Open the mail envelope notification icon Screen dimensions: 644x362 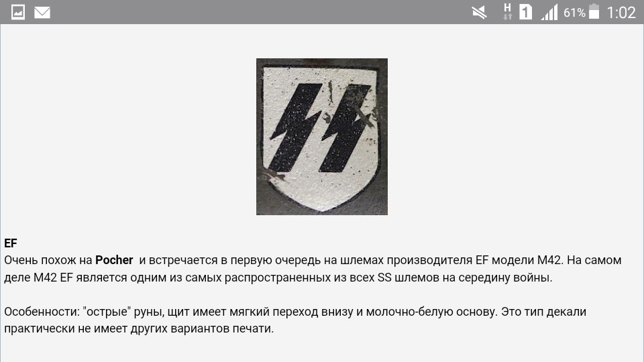42,12
